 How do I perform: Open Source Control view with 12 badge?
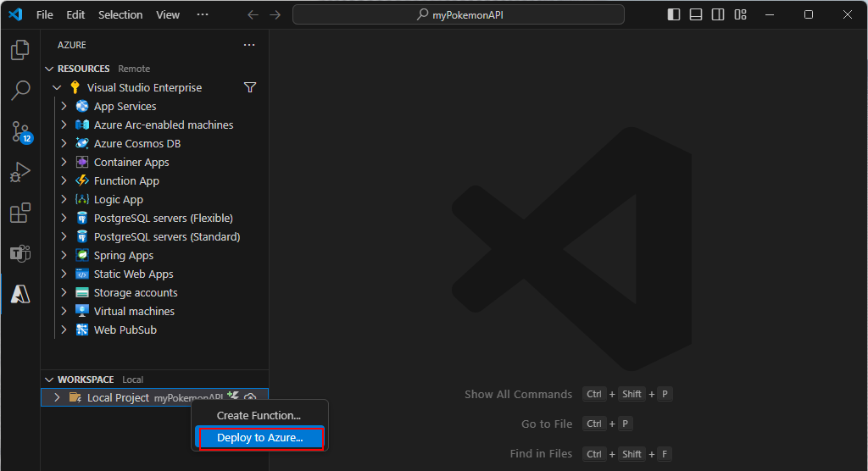(x=21, y=132)
